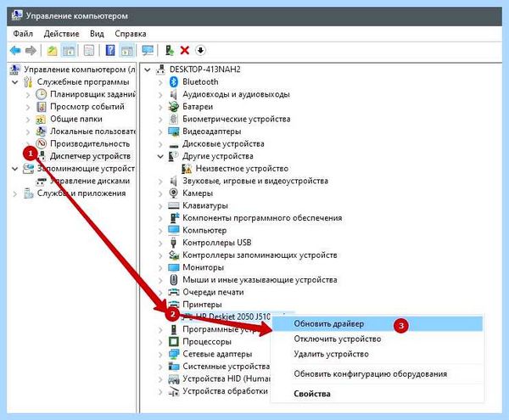
Task: Click the Планировщик заданий clock icon
Action: (42, 94)
